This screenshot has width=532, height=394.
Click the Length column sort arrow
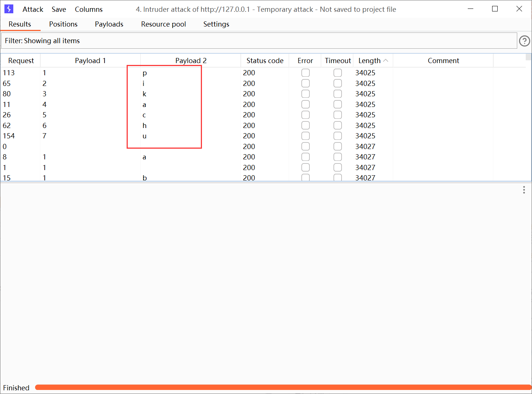pos(386,61)
